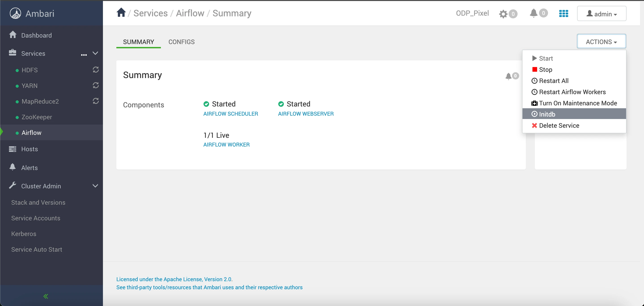The height and width of the screenshot is (306, 644).
Task: Collapse the sidebar with double-chevron icon
Action: (x=46, y=296)
